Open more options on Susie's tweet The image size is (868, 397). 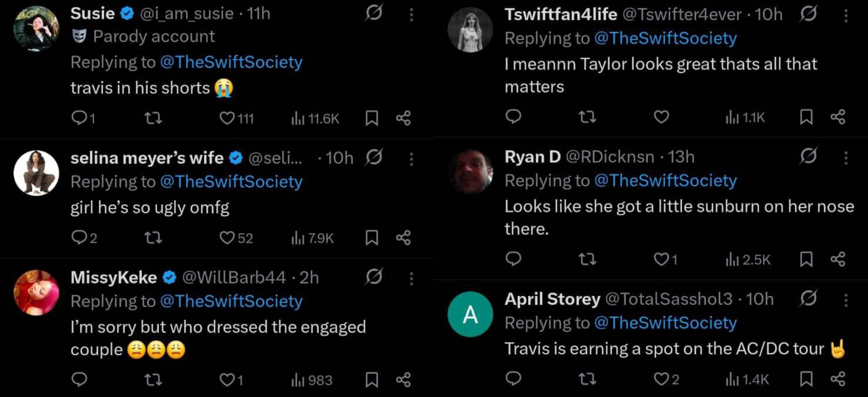411,14
